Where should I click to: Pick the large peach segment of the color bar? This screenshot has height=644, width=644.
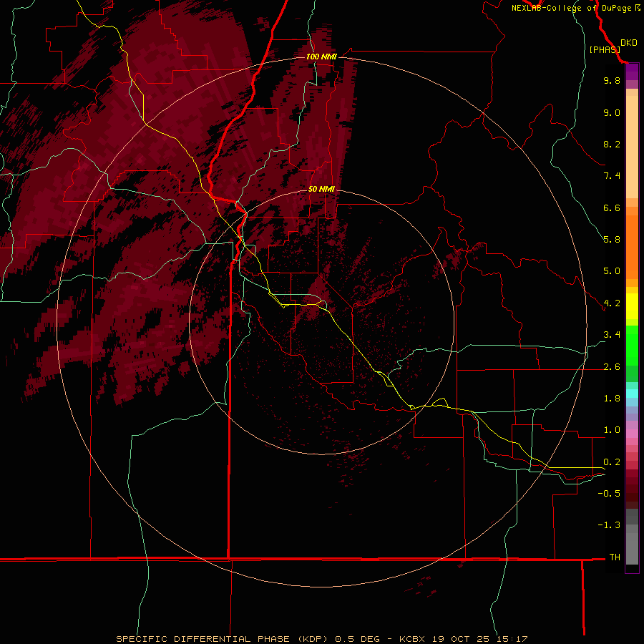point(632,147)
